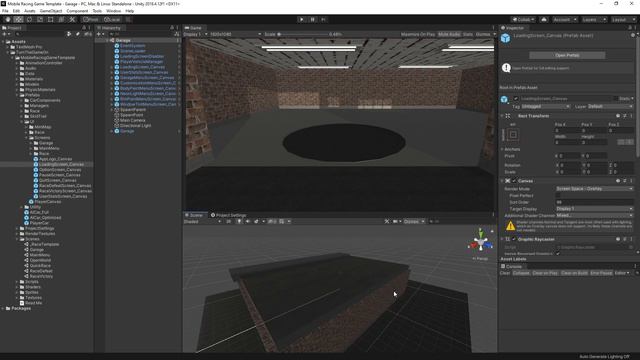Open the Assets menu
Image resolution: width=640 pixels, height=360 pixels.
click(30, 11)
